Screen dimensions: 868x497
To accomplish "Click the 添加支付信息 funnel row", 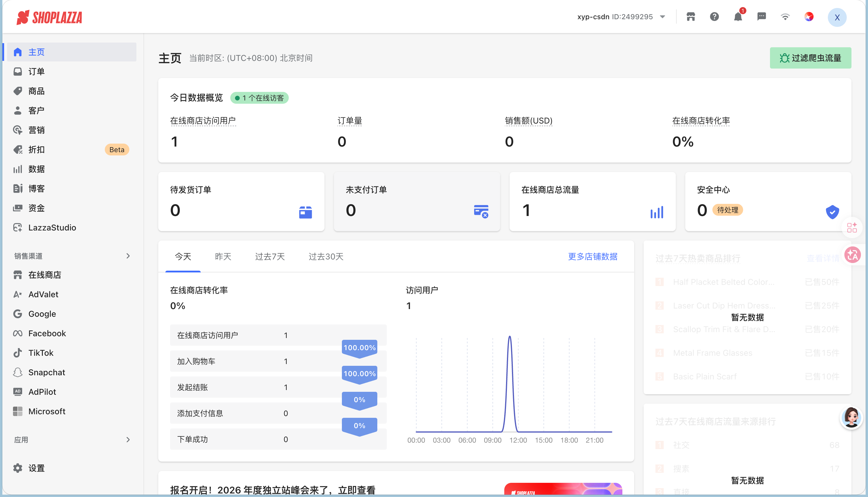I will tap(278, 413).
